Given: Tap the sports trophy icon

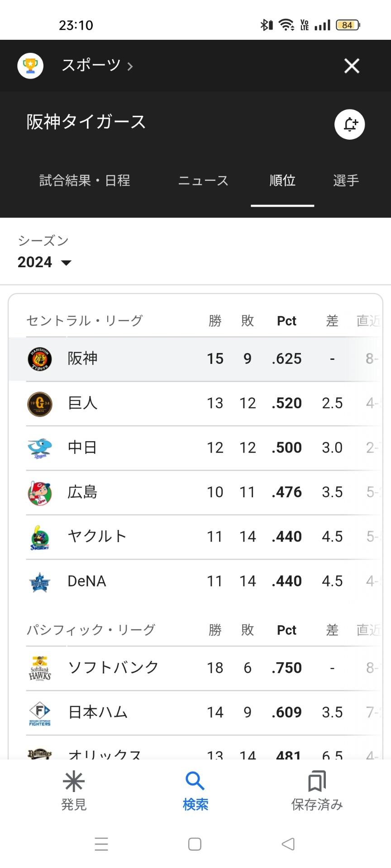Looking at the screenshot, I should tap(30, 66).
